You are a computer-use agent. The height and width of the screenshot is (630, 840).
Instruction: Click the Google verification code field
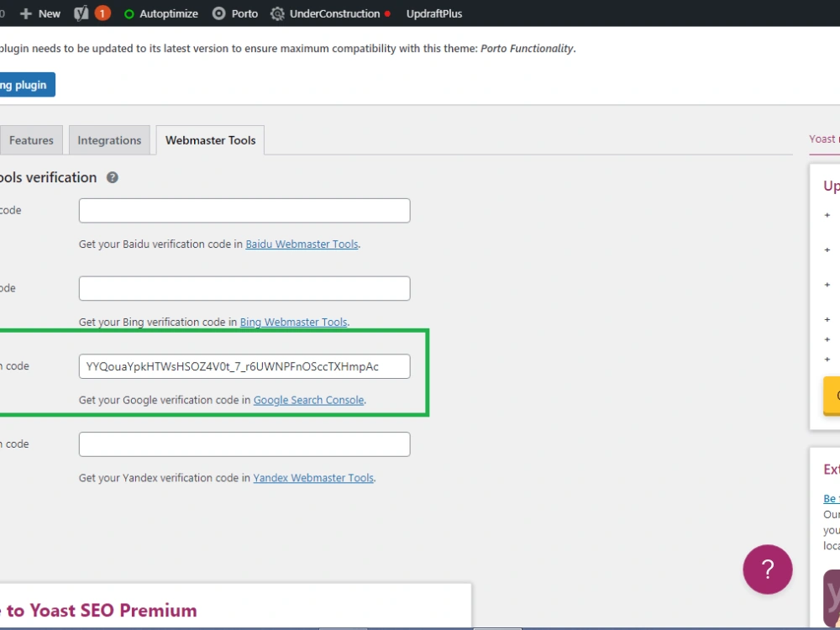[244, 366]
